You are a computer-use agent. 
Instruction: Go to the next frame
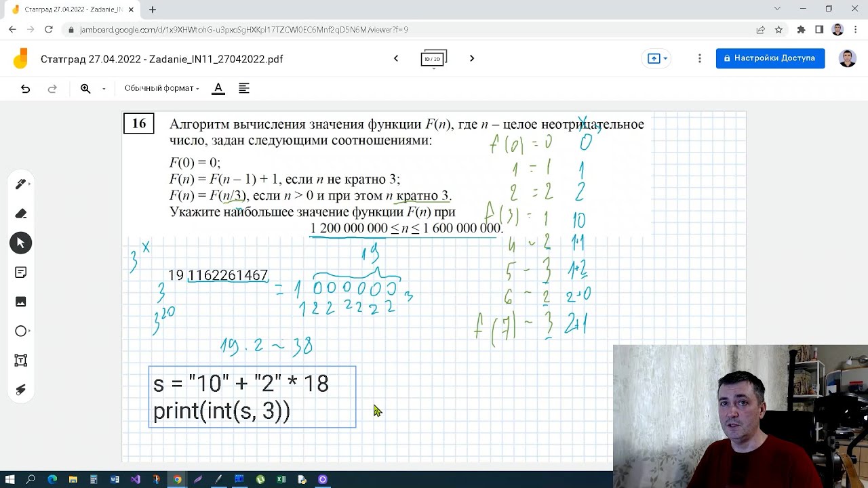[x=472, y=58]
